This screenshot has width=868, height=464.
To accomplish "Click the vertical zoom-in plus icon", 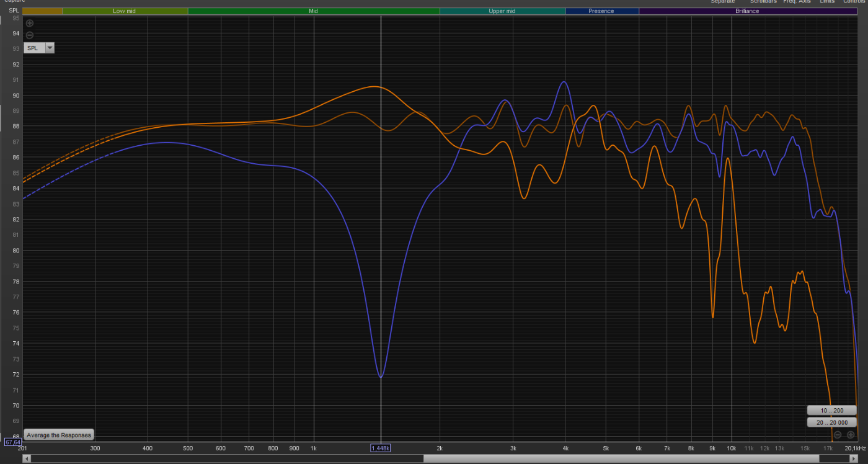I will tap(30, 23).
